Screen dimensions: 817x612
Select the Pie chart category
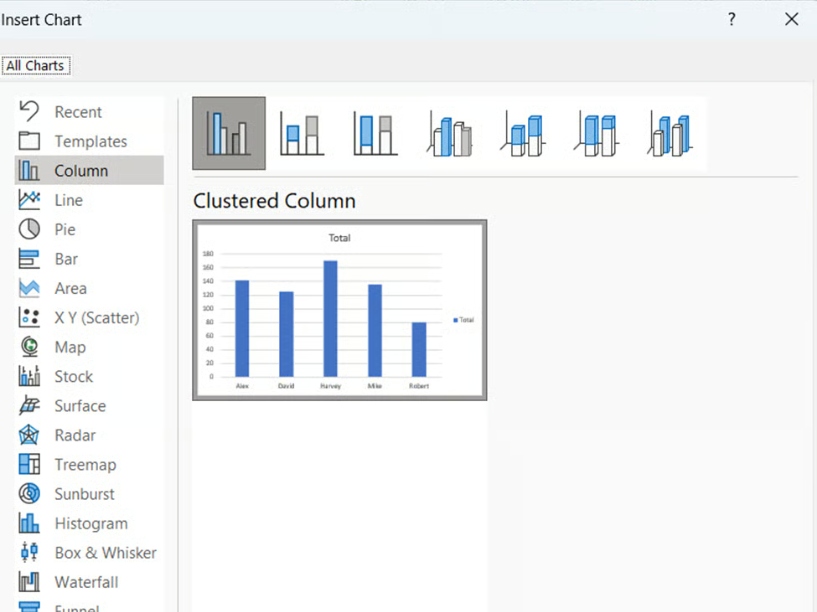70,229
